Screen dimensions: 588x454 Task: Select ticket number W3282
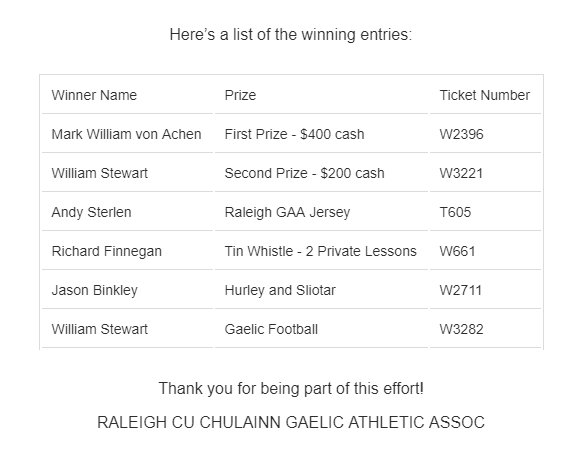click(x=462, y=329)
